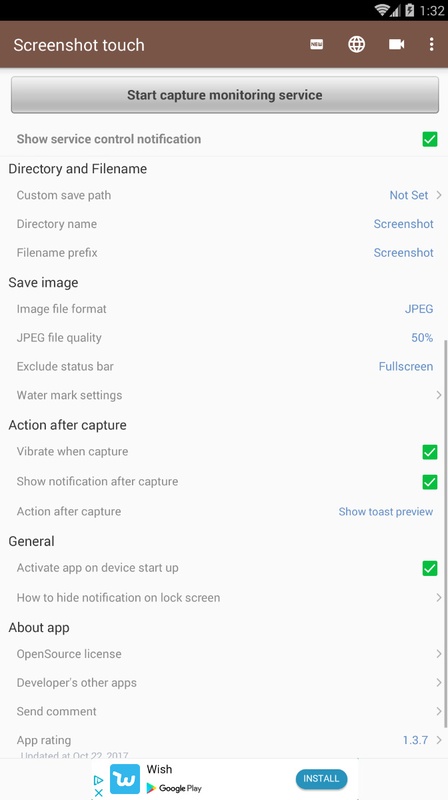Toggle Vibrate when capture checkbox
Viewport: 448px width, 800px height.
click(430, 452)
